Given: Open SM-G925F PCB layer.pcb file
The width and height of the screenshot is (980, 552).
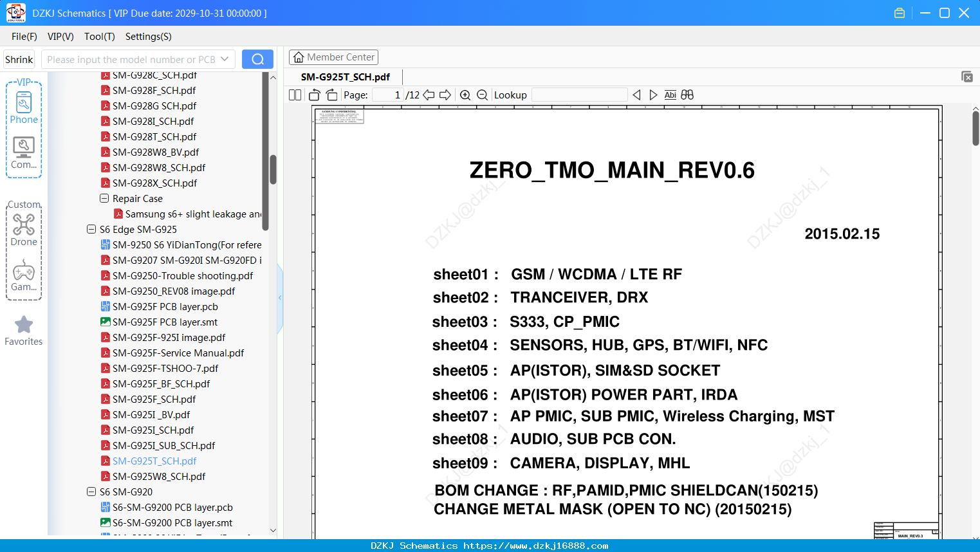Looking at the screenshot, I should (x=165, y=307).
